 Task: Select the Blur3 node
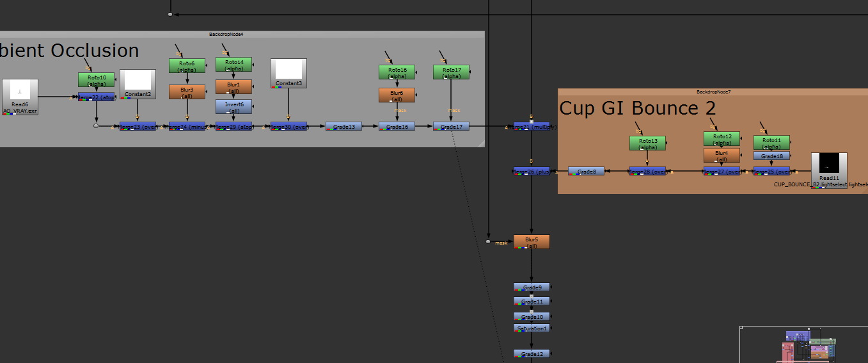point(187,92)
